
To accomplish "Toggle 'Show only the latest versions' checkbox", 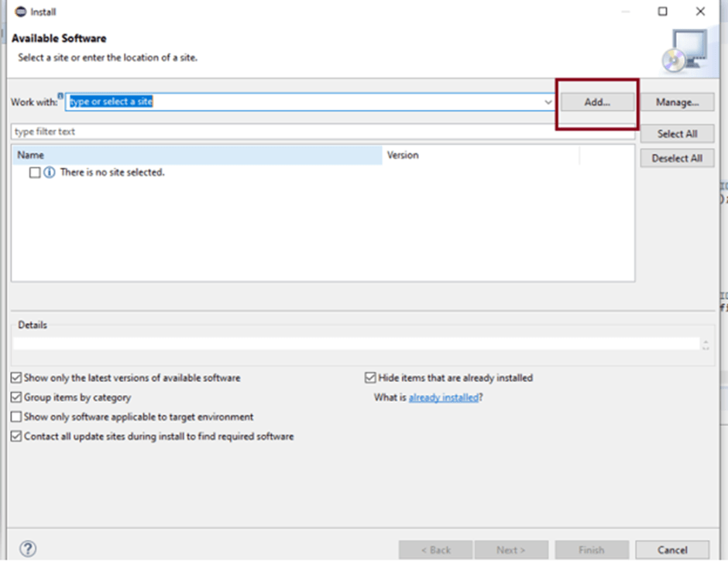I will click(17, 378).
